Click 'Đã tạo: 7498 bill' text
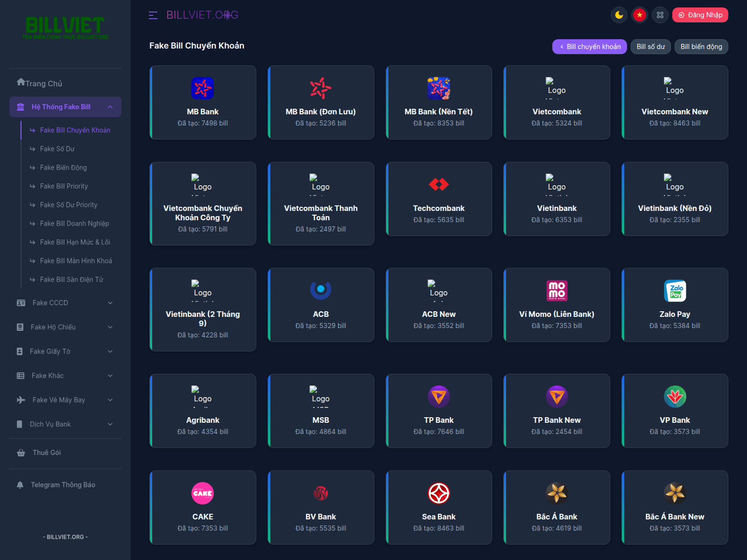747x560 pixels. pos(203,123)
